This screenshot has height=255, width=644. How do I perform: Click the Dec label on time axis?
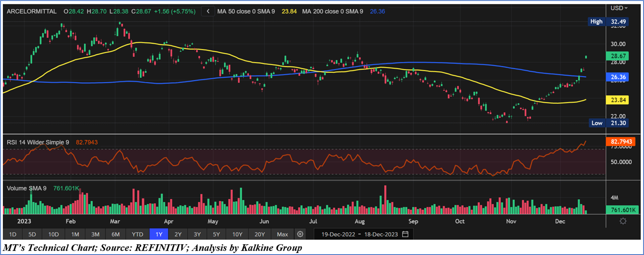coord(560,221)
